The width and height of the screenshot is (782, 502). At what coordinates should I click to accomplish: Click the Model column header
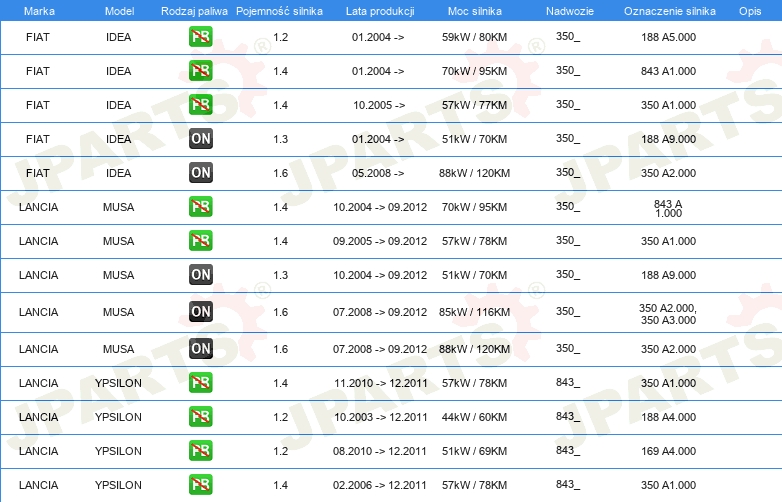click(119, 11)
